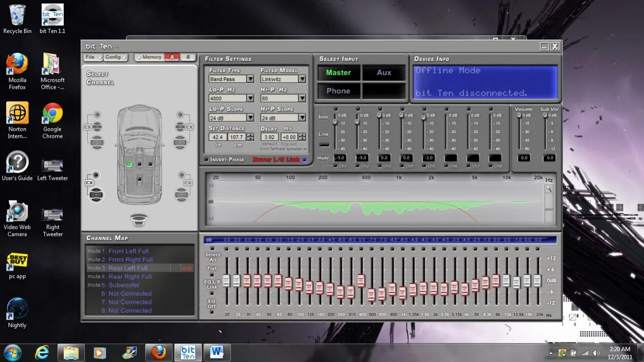Select the Aux input button

384,73
